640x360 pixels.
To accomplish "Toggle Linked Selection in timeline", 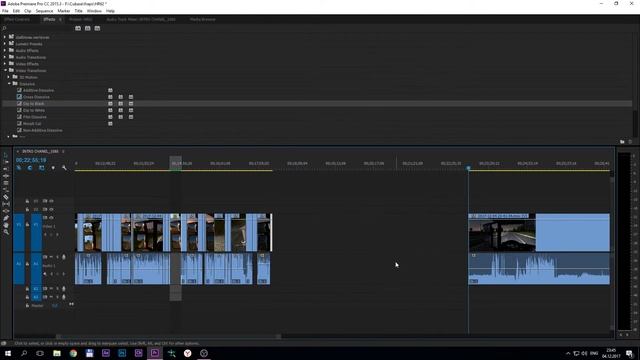I will pyautogui.click(x=42, y=168).
